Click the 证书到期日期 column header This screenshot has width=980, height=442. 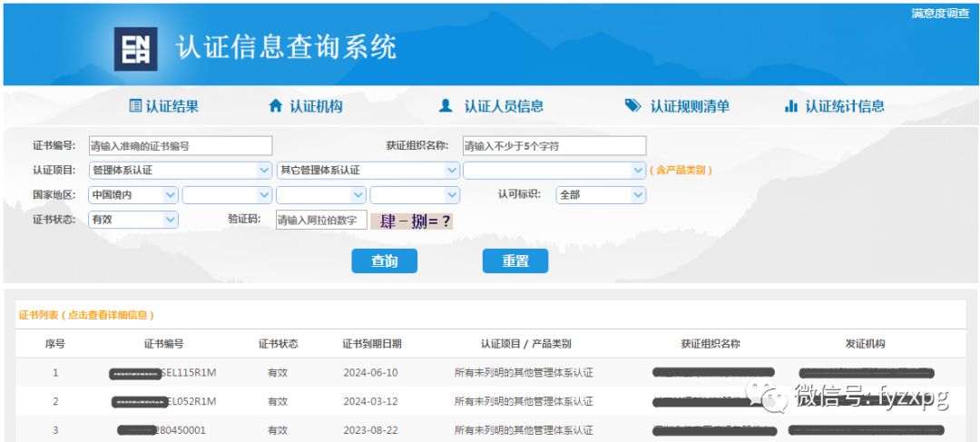point(372,344)
